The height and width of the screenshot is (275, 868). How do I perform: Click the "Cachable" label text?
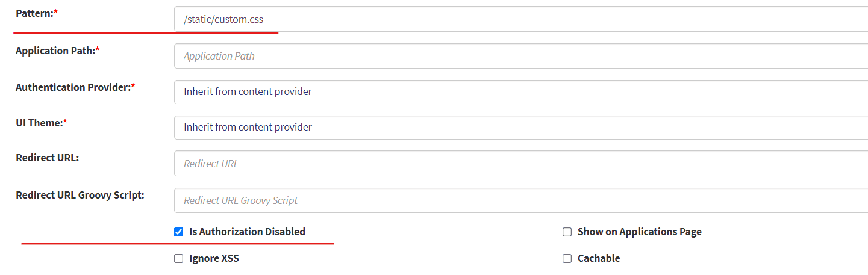599,258
